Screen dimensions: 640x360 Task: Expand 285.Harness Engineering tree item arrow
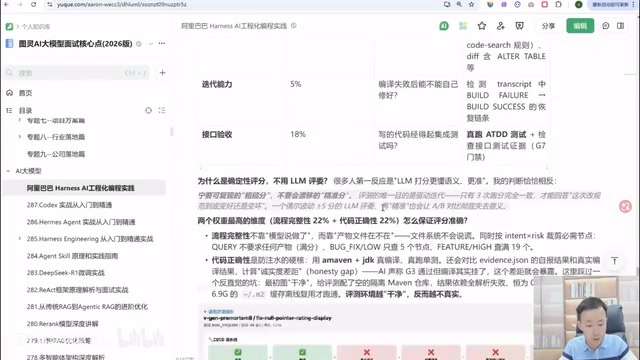point(20,239)
